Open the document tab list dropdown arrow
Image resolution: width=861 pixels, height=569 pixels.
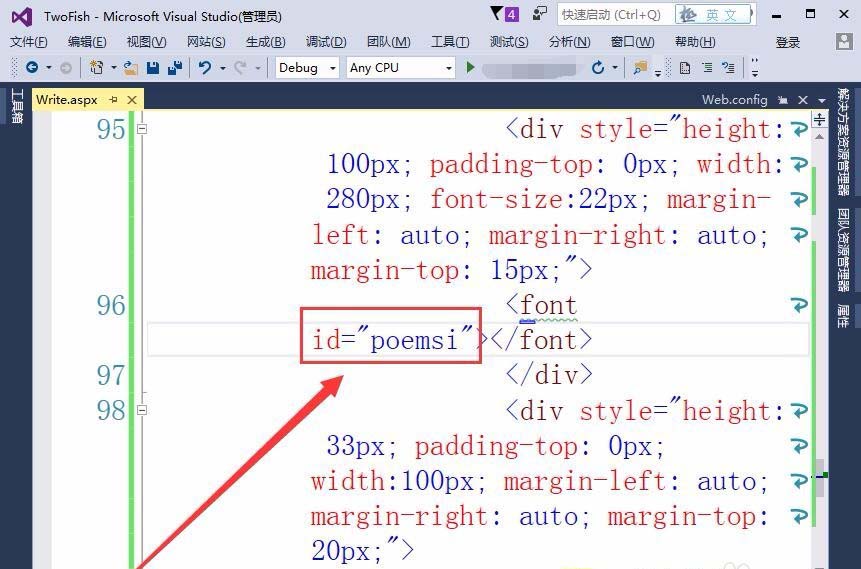click(x=822, y=101)
